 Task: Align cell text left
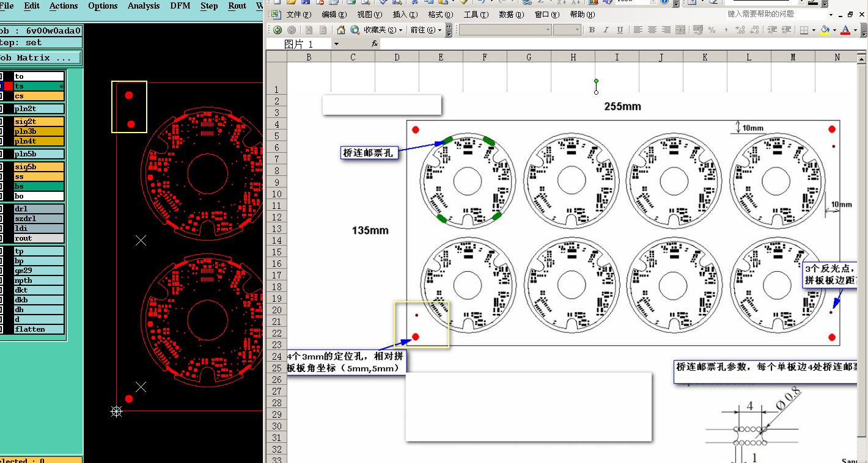(638, 29)
